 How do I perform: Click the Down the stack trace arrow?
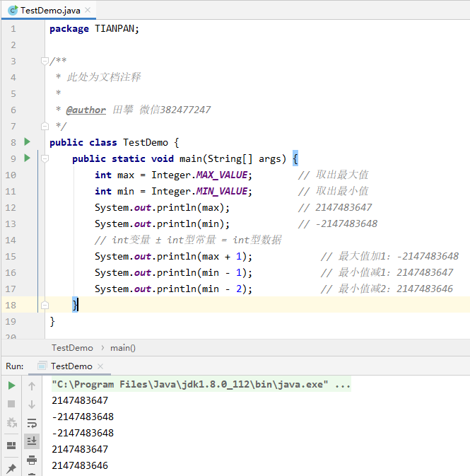pyautogui.click(x=32, y=405)
